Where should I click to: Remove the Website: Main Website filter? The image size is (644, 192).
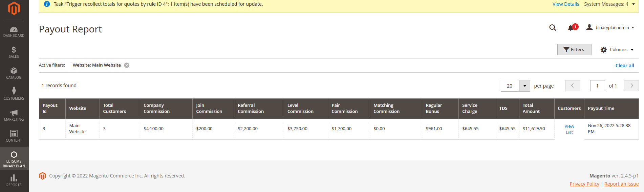[127, 65]
